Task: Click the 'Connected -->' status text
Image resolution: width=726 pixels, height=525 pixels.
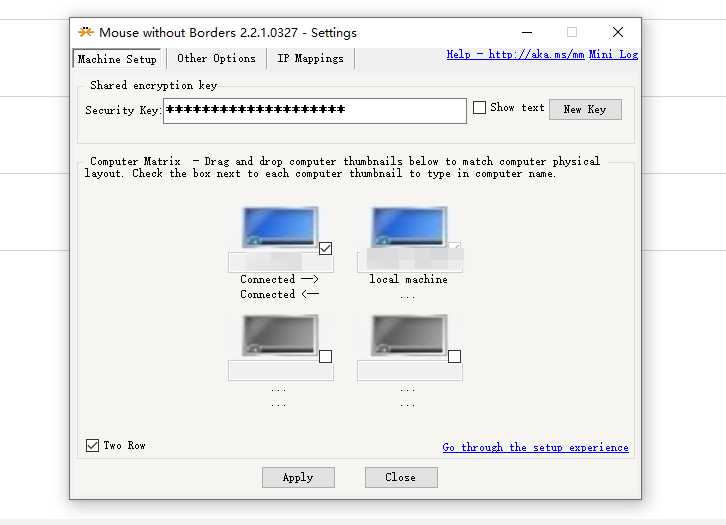Action: [279, 279]
